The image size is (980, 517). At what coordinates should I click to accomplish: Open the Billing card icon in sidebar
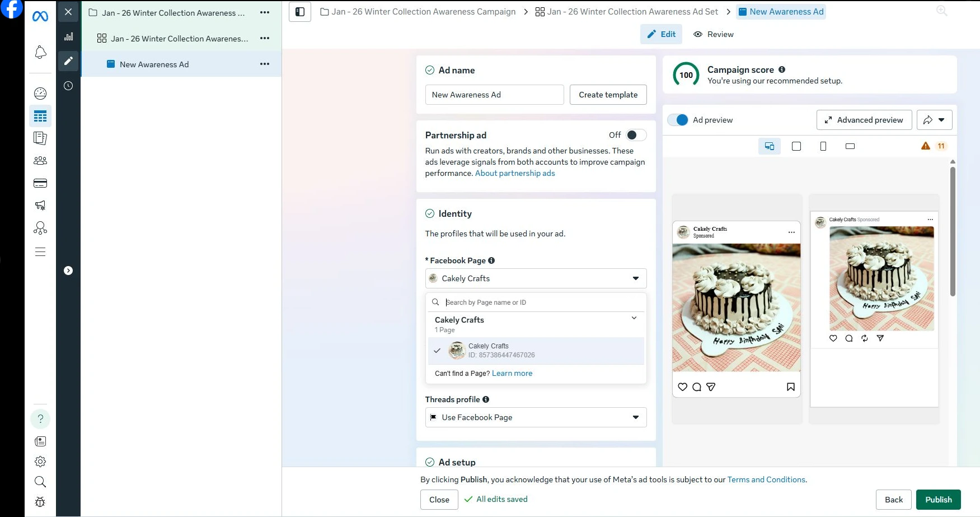tap(40, 183)
